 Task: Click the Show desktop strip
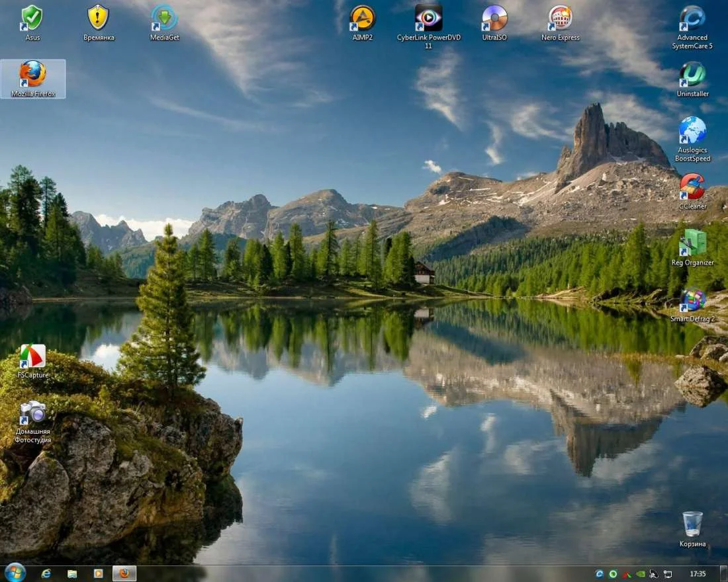tap(724, 573)
